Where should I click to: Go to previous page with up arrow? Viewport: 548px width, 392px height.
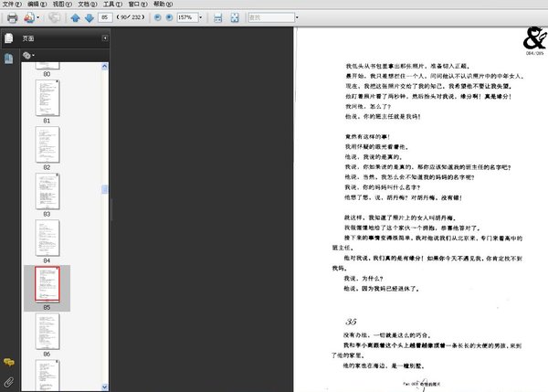(x=75, y=17)
